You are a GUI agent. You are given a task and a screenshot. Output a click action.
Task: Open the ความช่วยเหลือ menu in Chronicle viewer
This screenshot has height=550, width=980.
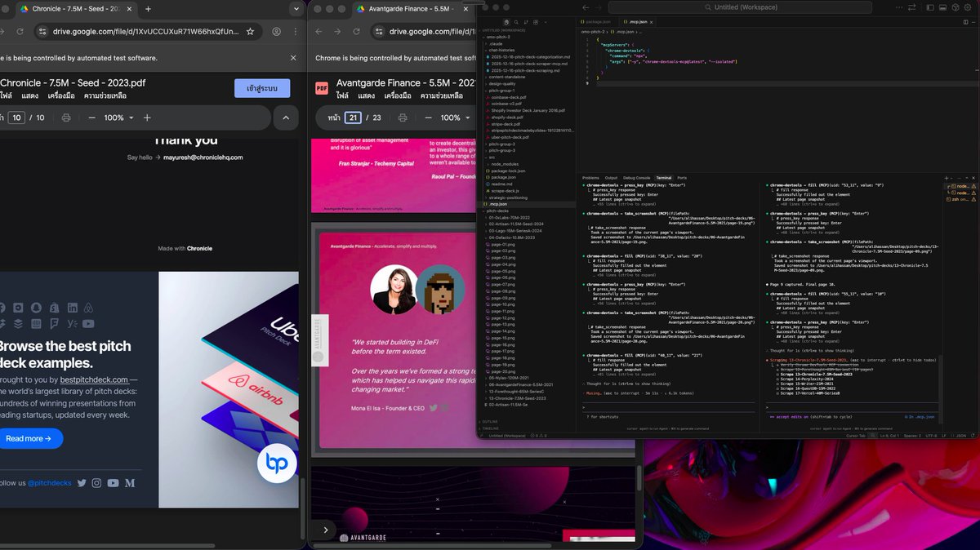pyautogui.click(x=105, y=96)
